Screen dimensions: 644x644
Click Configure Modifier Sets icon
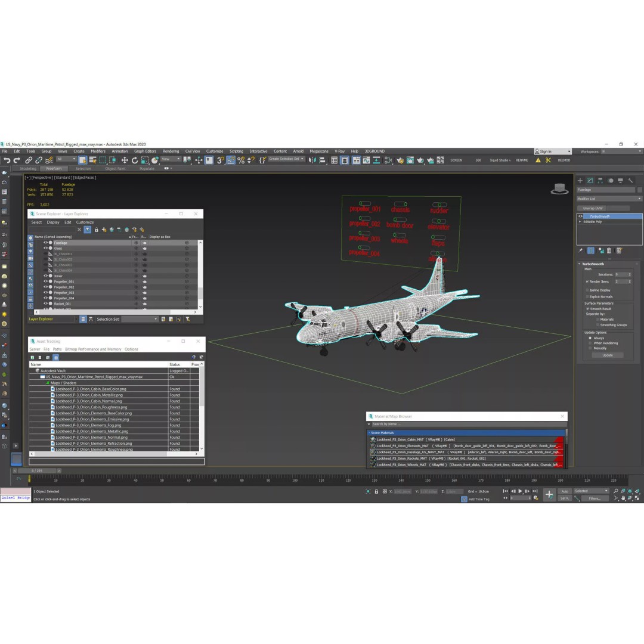tap(620, 250)
